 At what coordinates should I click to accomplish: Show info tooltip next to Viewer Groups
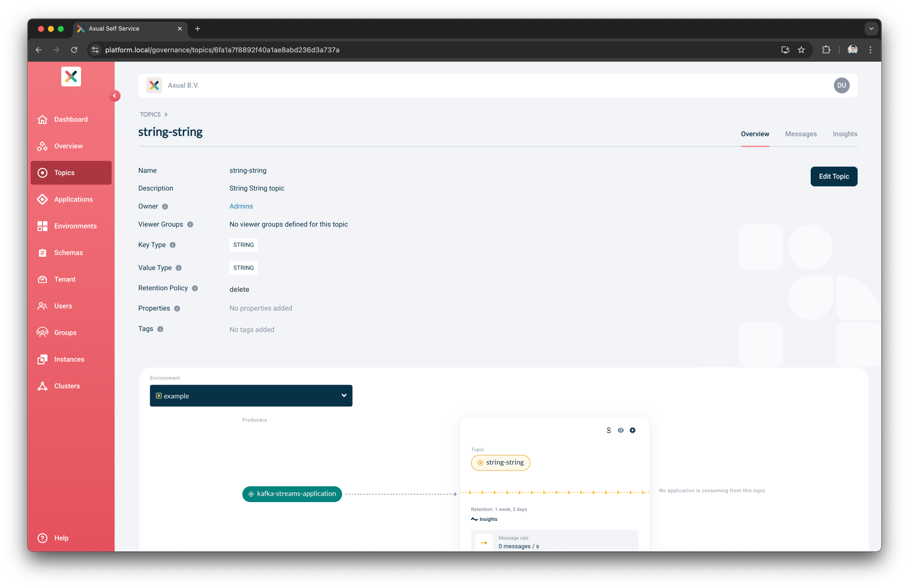pos(190,225)
